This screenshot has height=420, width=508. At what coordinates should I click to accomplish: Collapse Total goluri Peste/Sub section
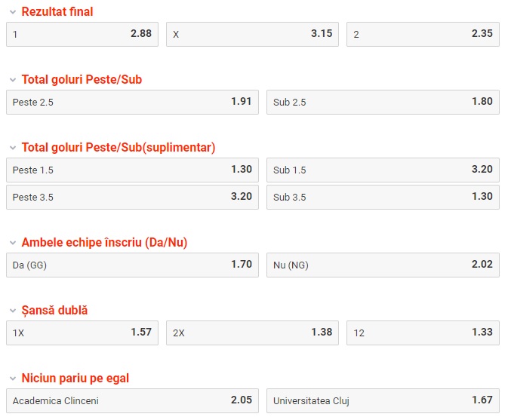[13, 80]
